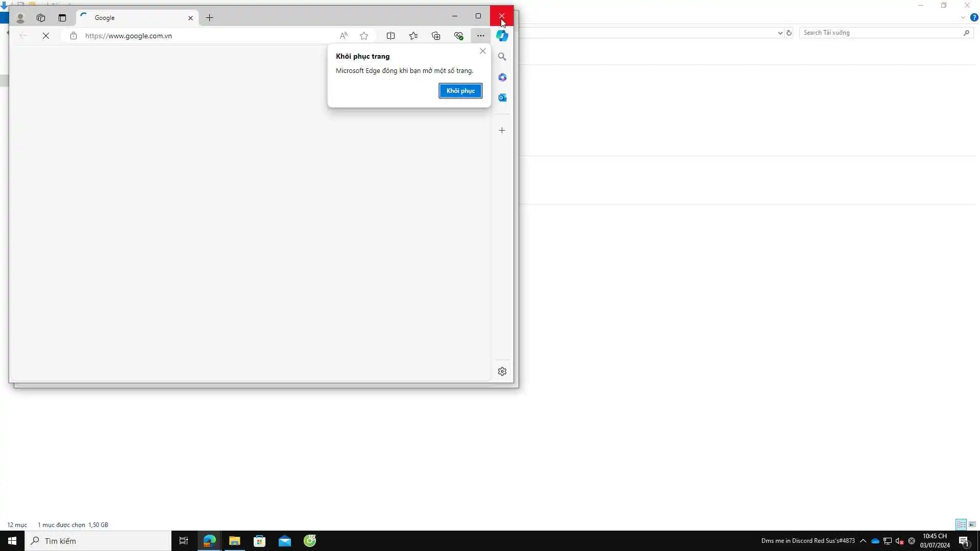The height and width of the screenshot is (551, 980).
Task: Expand File Explorer address bar dropdown
Action: [780, 33]
